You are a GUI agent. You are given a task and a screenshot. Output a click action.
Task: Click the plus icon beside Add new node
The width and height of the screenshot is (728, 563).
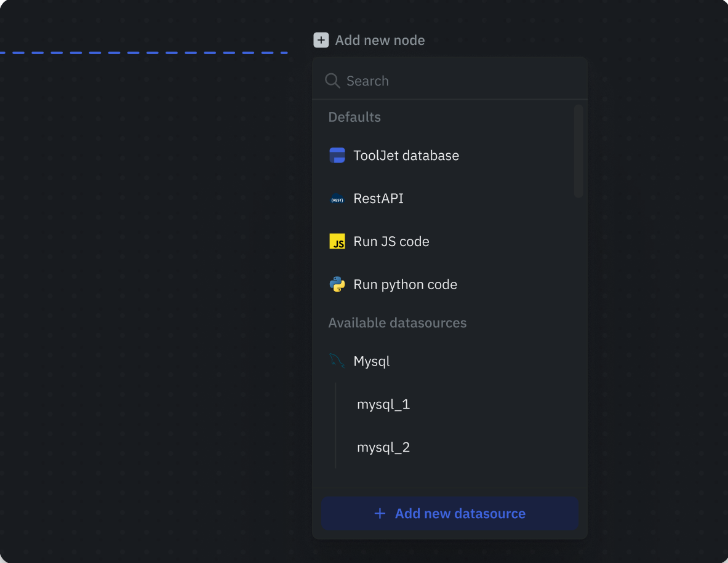[x=321, y=40]
